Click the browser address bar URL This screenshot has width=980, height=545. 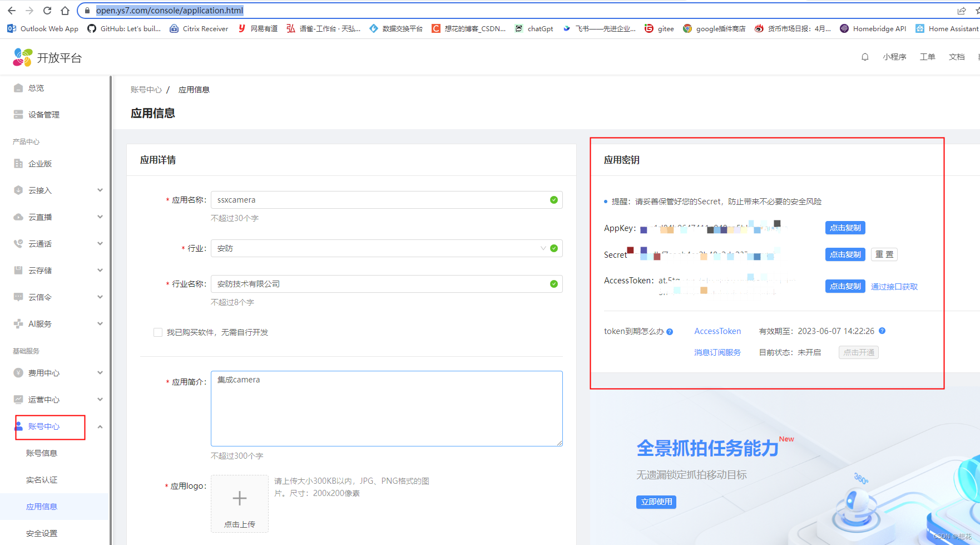[x=170, y=11]
